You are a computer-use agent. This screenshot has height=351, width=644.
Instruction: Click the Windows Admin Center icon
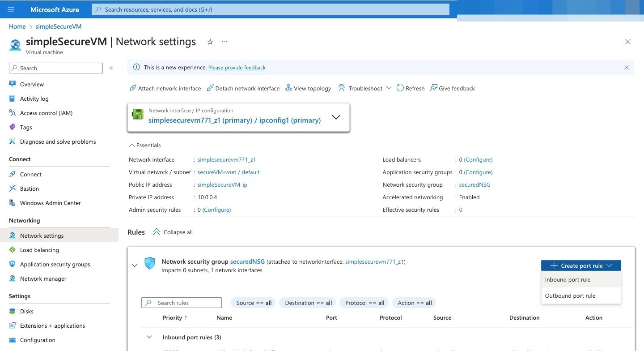click(12, 203)
